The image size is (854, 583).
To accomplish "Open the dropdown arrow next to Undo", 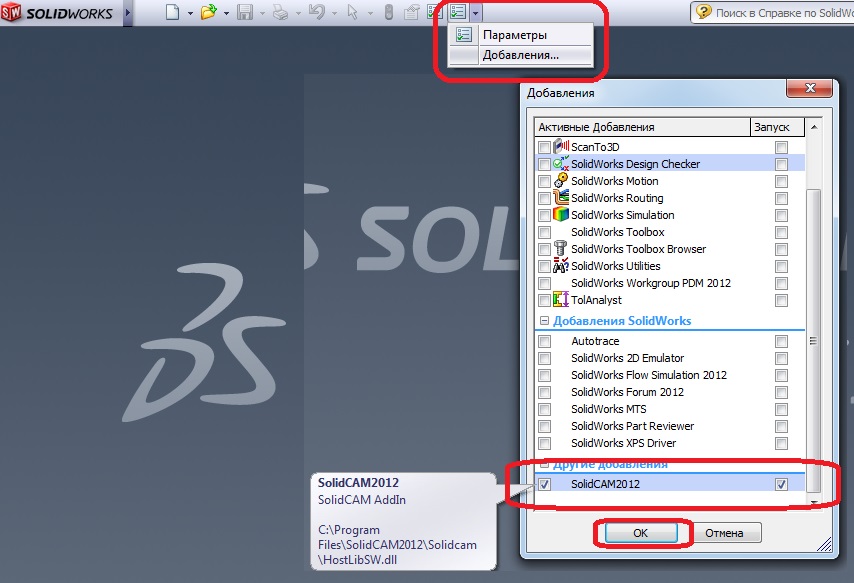I will click(334, 13).
